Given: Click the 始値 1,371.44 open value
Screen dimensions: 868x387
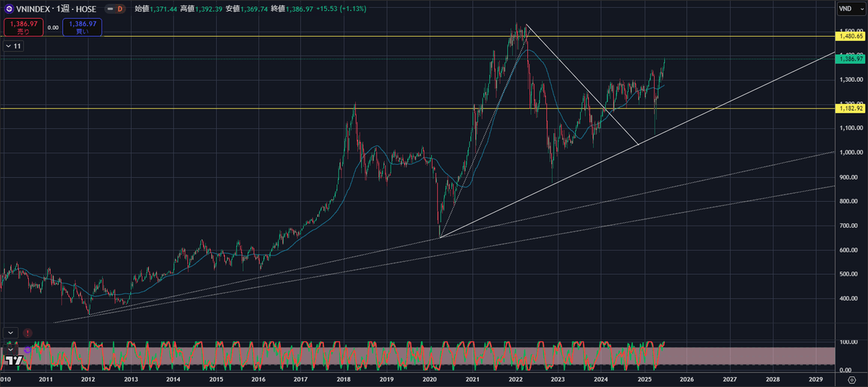Looking at the screenshot, I should 154,9.
